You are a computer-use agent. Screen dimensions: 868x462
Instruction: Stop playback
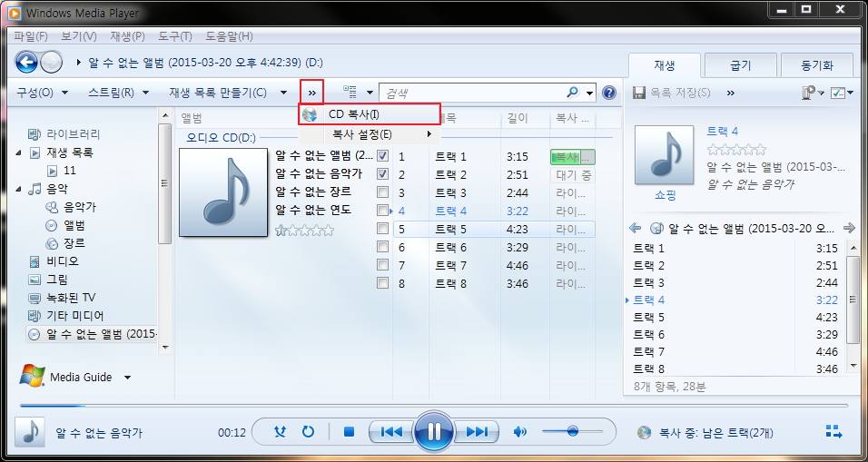349,431
